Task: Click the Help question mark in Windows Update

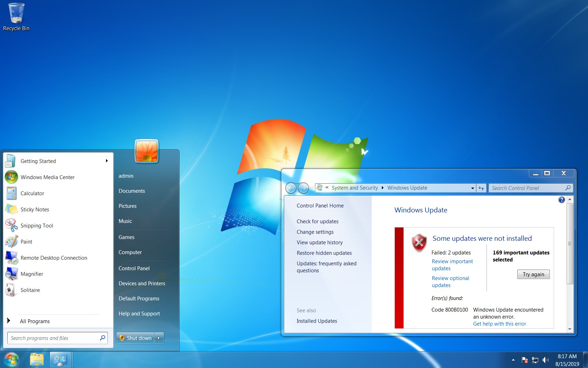Action: tap(561, 199)
